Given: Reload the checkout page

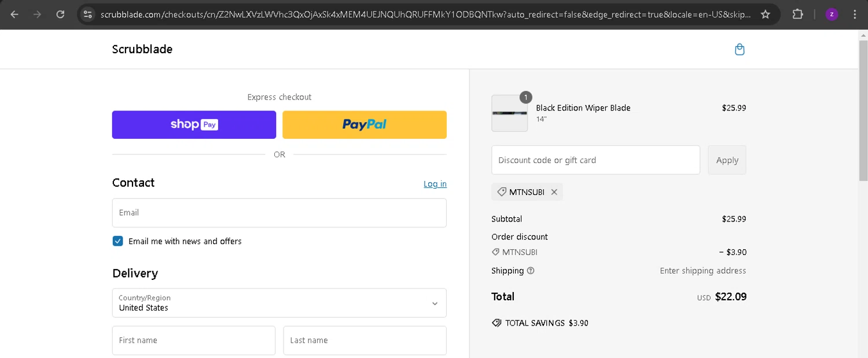Looking at the screenshot, I should [60, 14].
